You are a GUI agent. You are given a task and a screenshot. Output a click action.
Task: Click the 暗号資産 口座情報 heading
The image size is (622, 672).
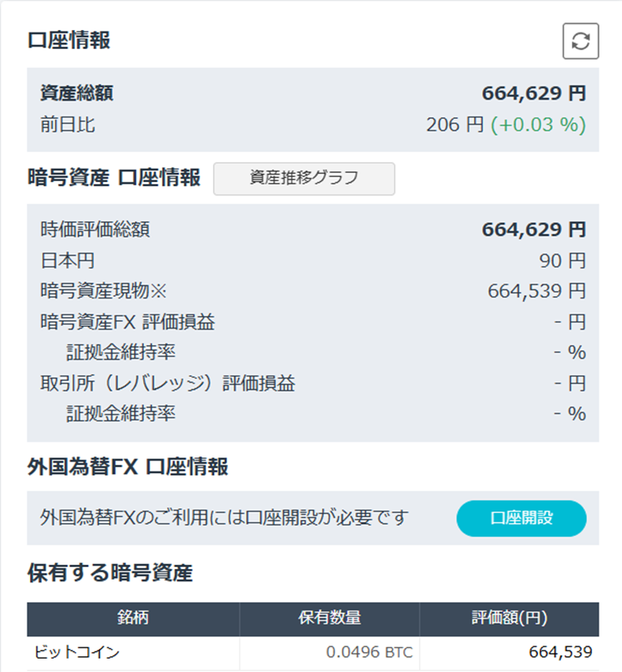point(114,178)
